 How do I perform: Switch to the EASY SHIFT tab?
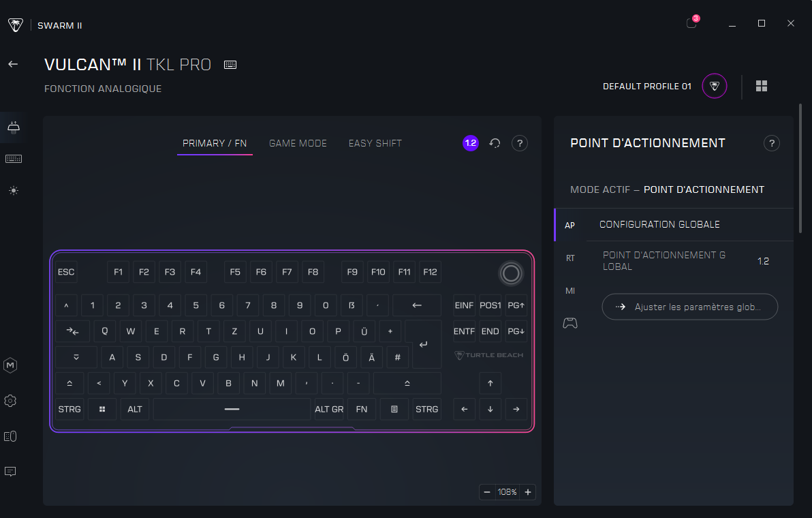coord(375,143)
